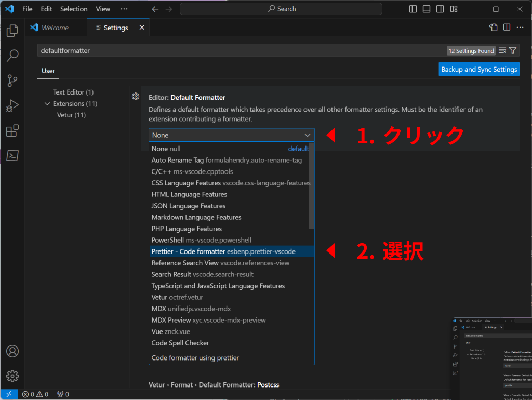Open the Edit menu
532x400 pixels.
46,9
